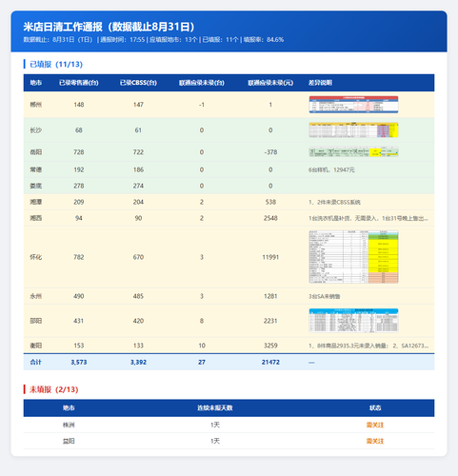Click the value 1281 in the 永州 row

tap(270, 296)
